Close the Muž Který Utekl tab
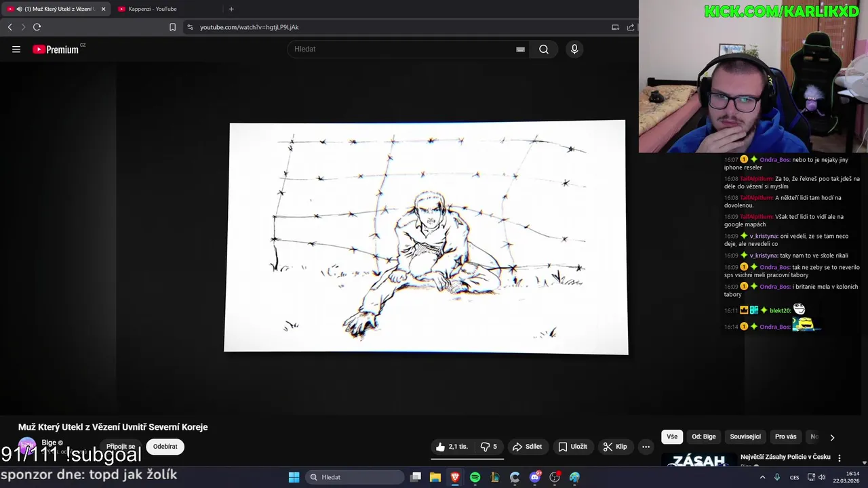This screenshot has height=488, width=868. [x=104, y=9]
